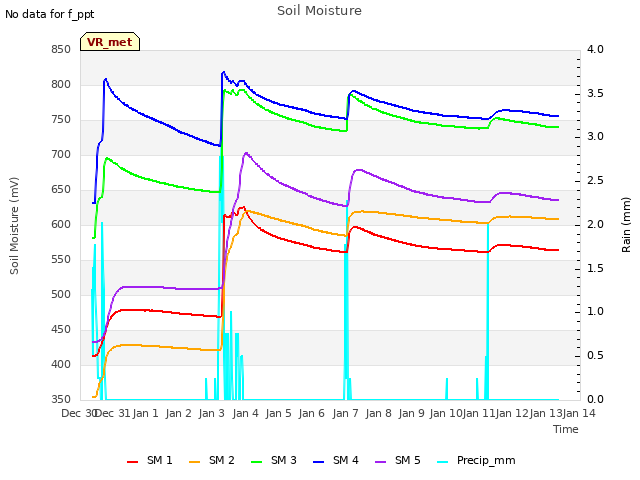640x480 pixels.
Task: Click the Soil Moisture chart title
Action: point(319,11)
